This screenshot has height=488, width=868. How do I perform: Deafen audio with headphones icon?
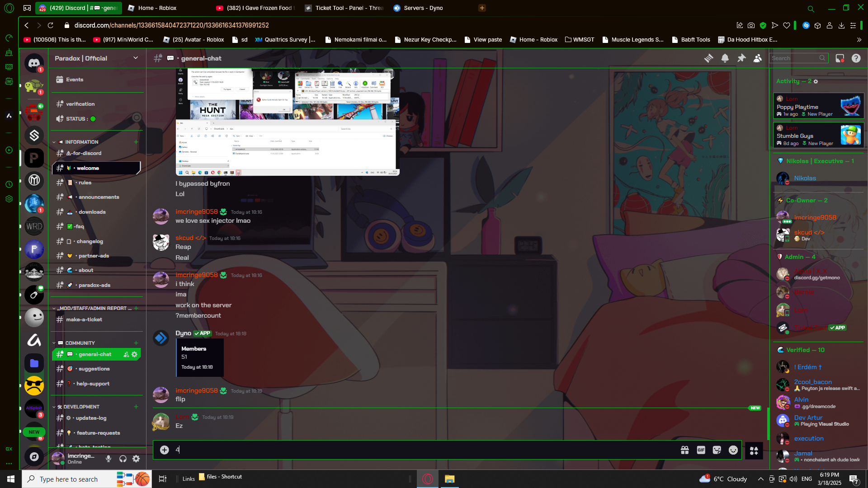click(123, 459)
